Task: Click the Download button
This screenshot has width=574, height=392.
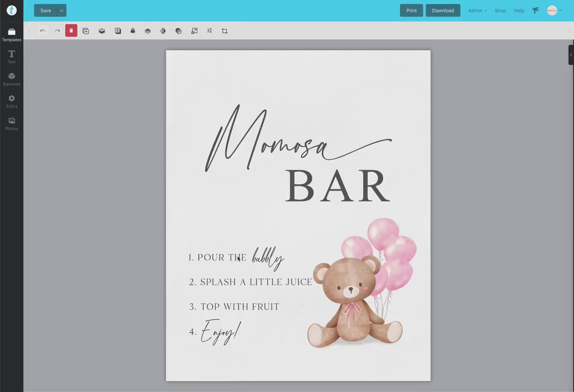Action: coord(443,10)
